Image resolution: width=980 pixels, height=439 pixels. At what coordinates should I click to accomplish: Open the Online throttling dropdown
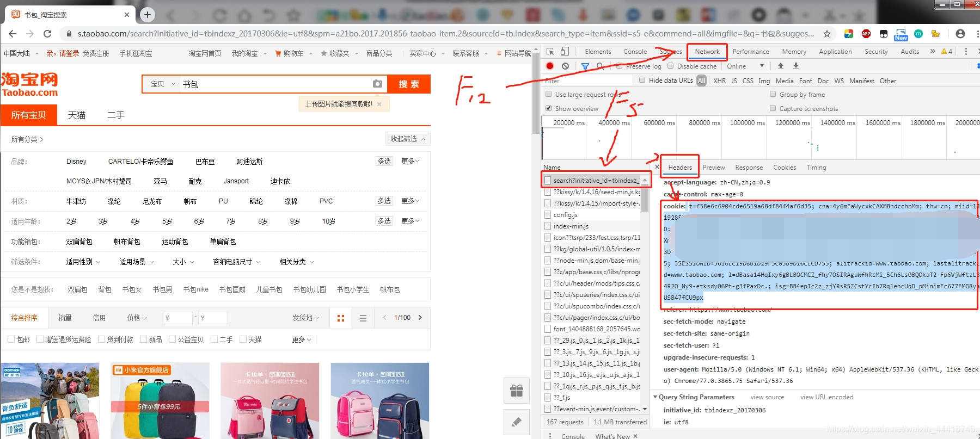click(x=745, y=66)
